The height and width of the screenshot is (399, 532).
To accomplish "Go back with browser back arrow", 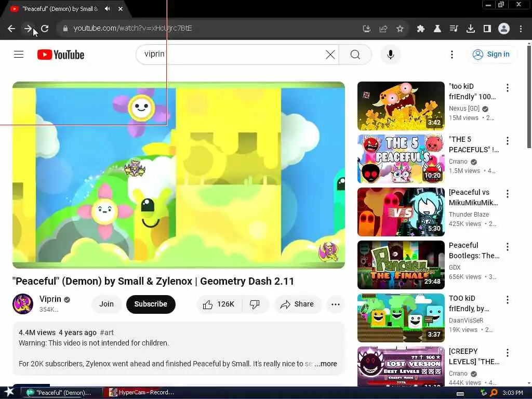I will 11,29.
